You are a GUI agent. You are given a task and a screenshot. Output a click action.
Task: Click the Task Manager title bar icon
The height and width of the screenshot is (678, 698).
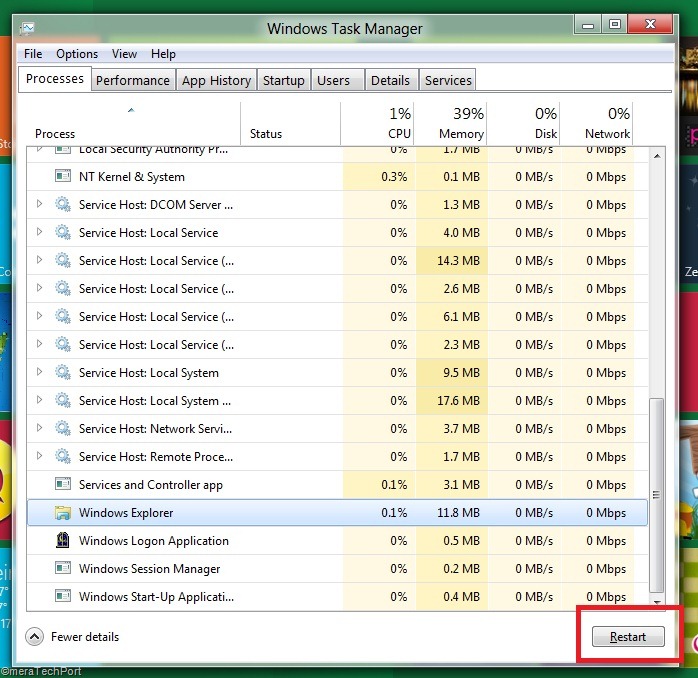click(27, 29)
